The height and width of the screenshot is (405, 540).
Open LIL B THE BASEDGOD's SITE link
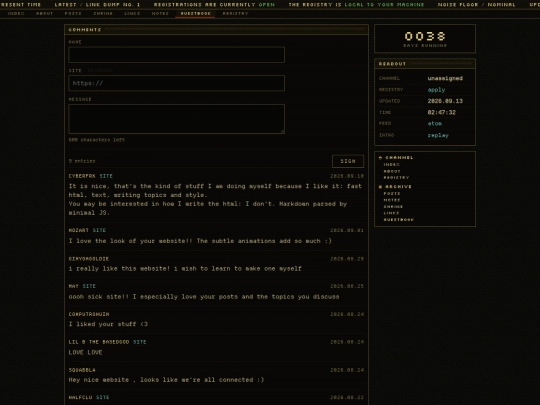(139, 342)
